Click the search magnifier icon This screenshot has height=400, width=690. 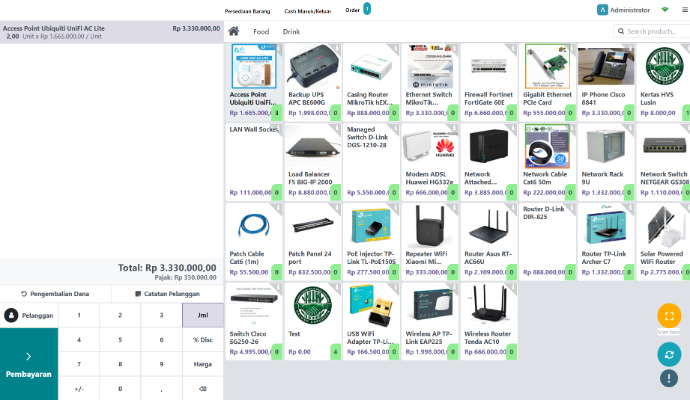621,31
